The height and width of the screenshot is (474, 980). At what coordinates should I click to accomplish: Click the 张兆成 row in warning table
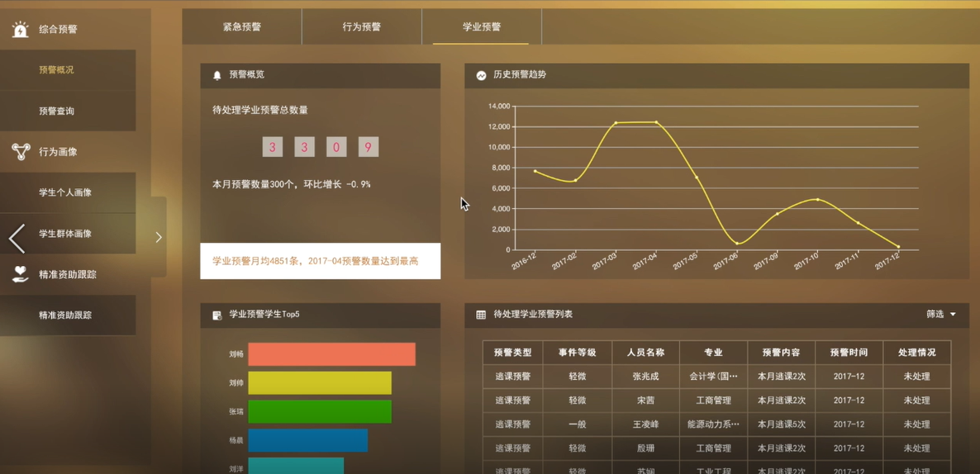click(x=645, y=377)
